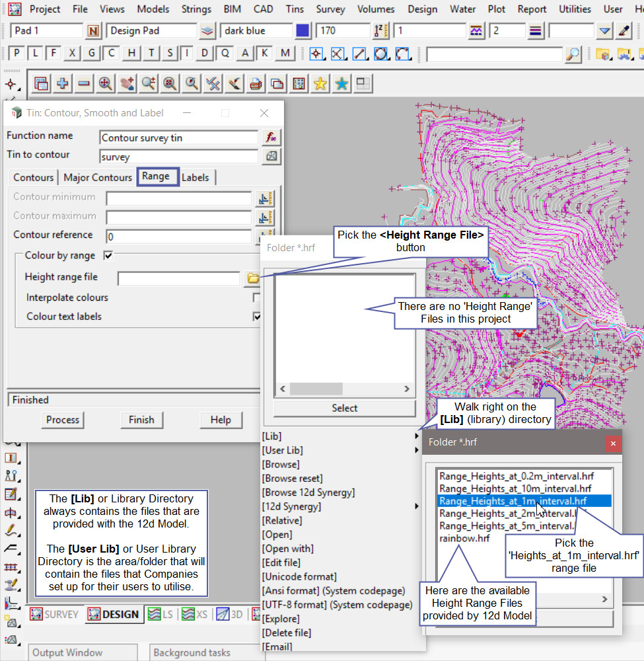The image size is (644, 661).
Task: Click the zoom-in plus icon in view toolbar
Action: pos(63,83)
